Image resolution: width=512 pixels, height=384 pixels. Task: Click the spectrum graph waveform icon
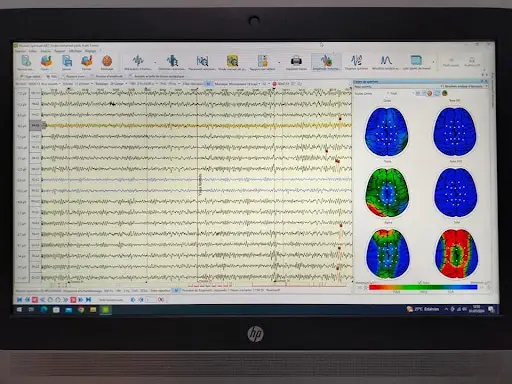356,60
